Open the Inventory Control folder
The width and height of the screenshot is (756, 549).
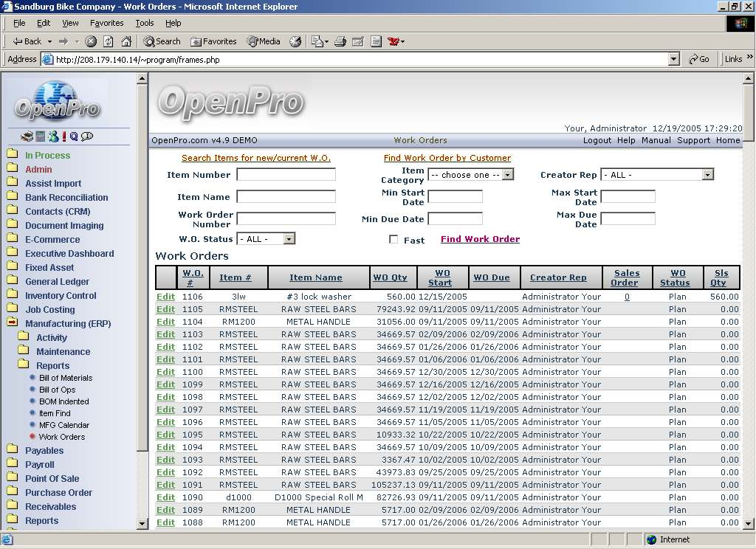(61, 296)
